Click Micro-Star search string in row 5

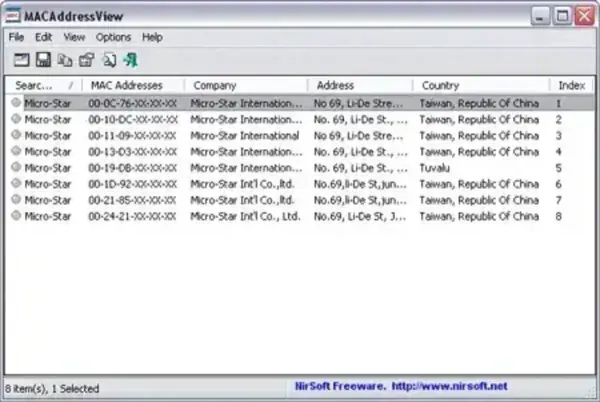point(48,168)
